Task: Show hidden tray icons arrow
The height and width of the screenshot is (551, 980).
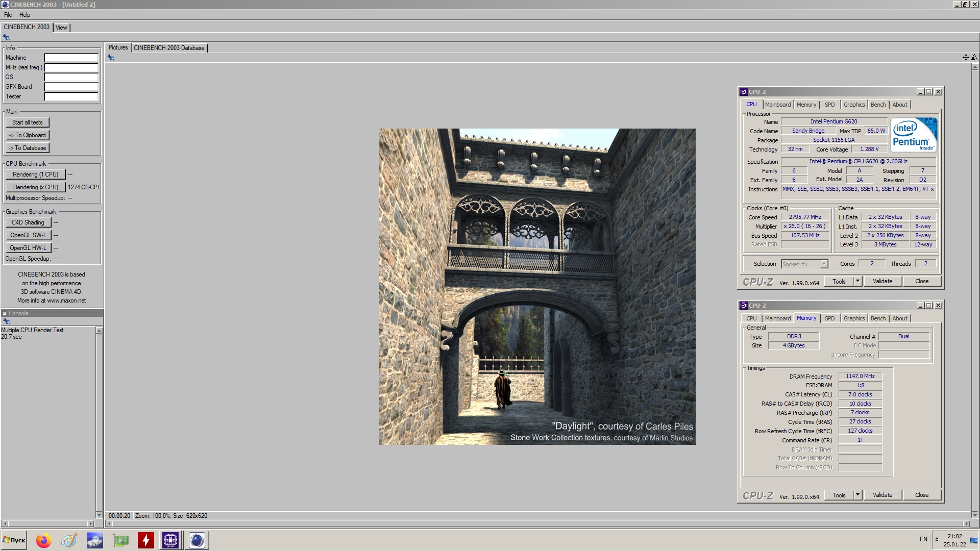Action: point(937,539)
